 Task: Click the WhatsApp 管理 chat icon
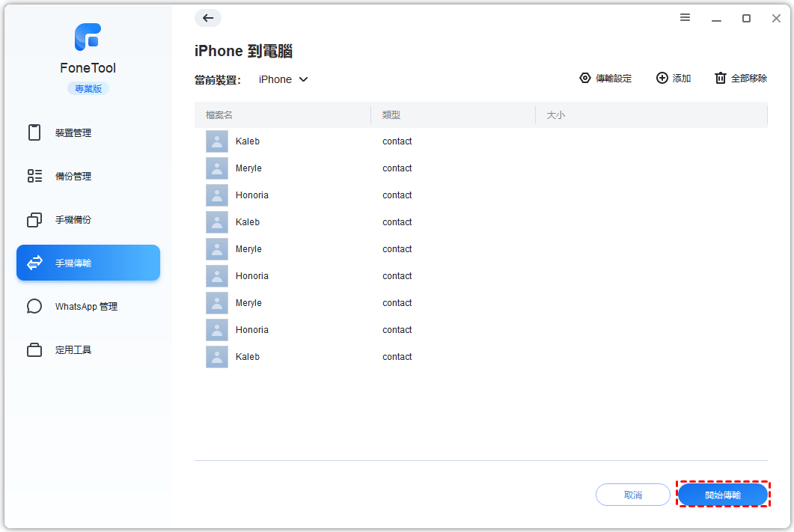tap(34, 306)
